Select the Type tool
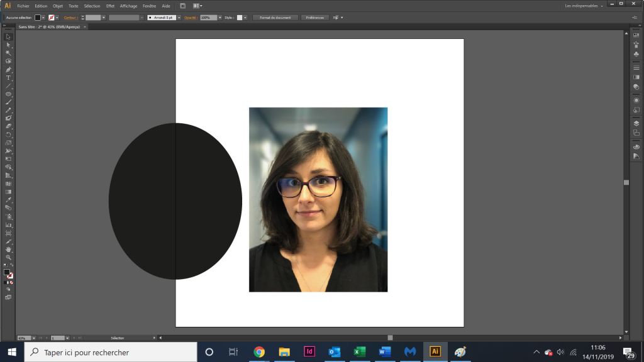 (x=8, y=77)
